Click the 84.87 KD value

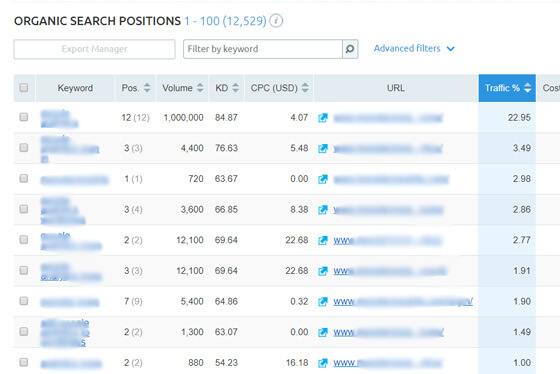pos(226,118)
